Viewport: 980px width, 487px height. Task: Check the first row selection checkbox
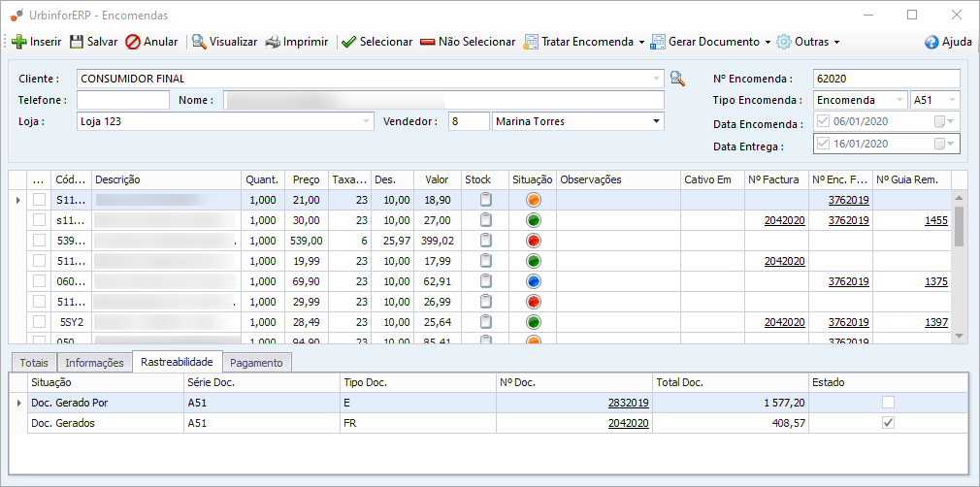(x=40, y=200)
